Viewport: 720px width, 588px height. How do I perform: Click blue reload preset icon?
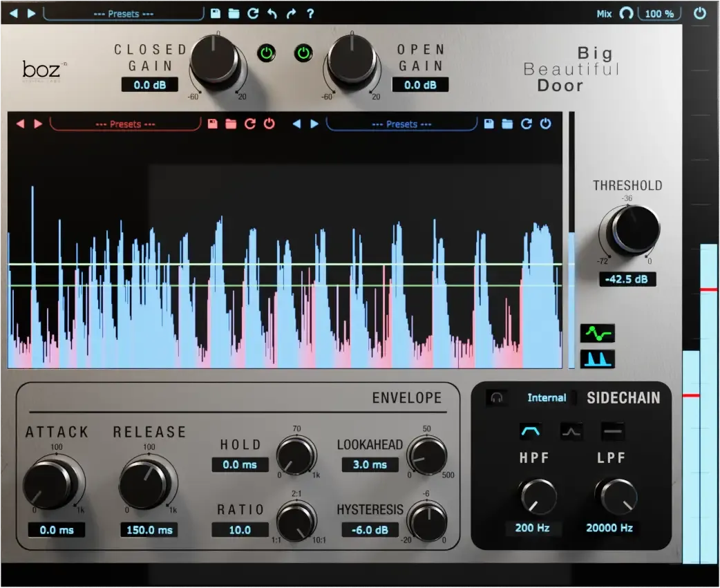[527, 124]
